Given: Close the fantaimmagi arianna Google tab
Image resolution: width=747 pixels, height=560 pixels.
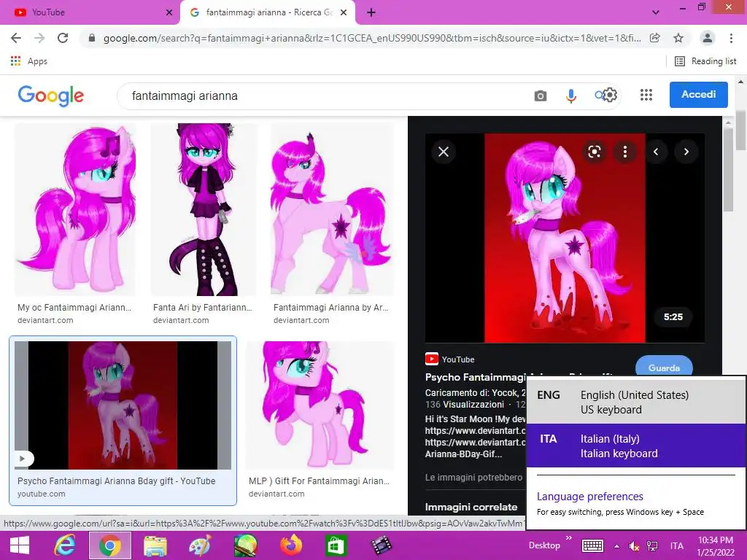Looking at the screenshot, I should (x=344, y=12).
